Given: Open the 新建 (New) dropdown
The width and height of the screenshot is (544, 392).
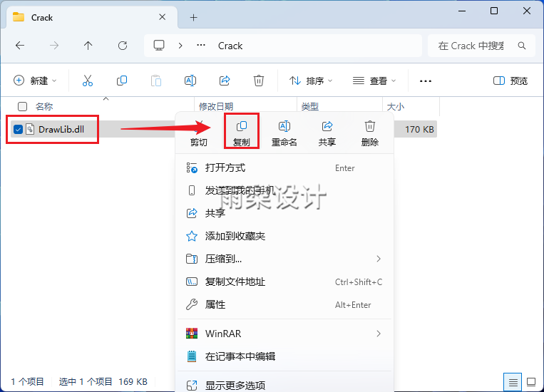Looking at the screenshot, I should (35, 81).
